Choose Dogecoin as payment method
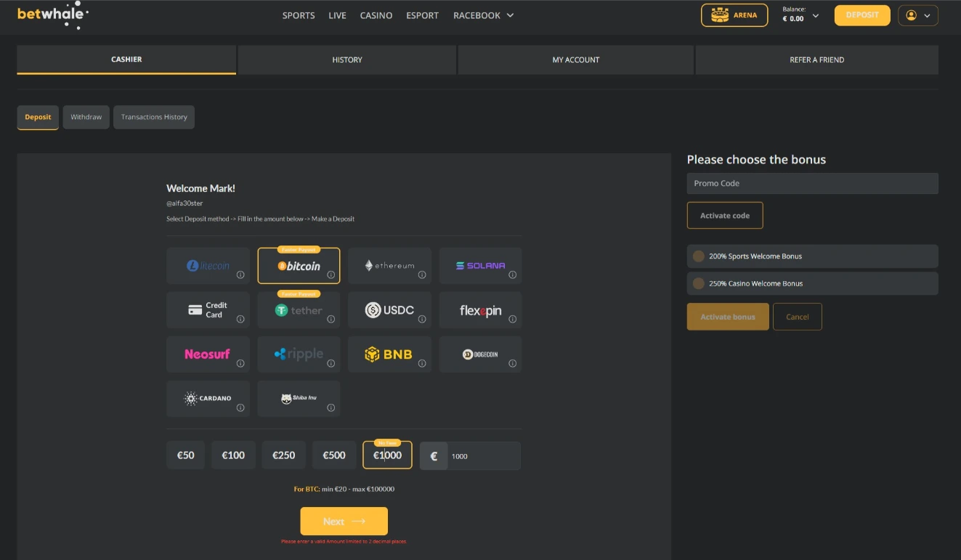The image size is (961, 560). (480, 354)
